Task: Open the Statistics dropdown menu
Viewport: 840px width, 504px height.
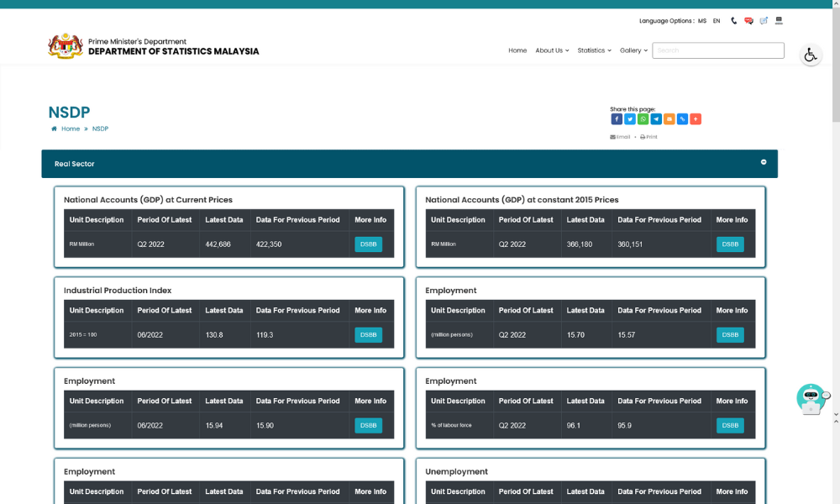Action: pyautogui.click(x=594, y=50)
